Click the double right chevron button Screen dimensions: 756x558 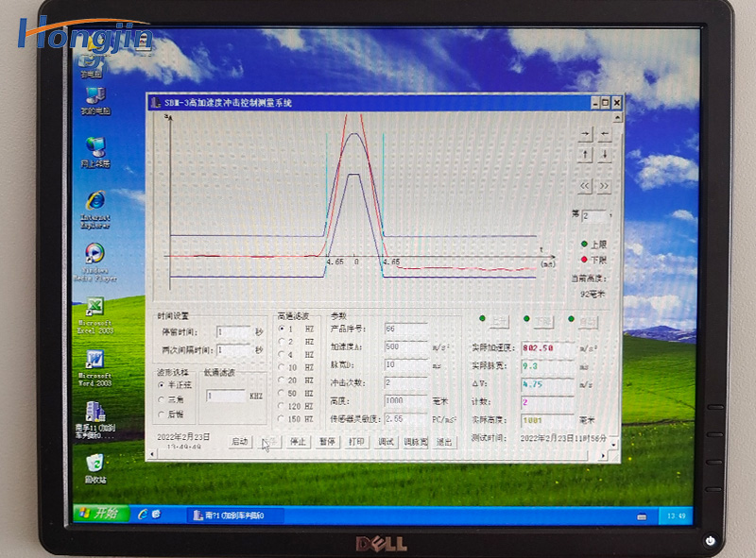click(x=605, y=186)
